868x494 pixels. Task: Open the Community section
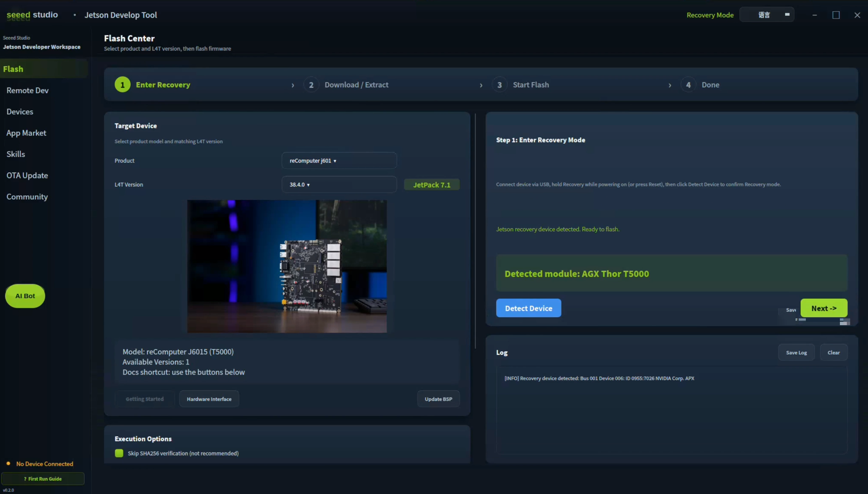(x=27, y=197)
